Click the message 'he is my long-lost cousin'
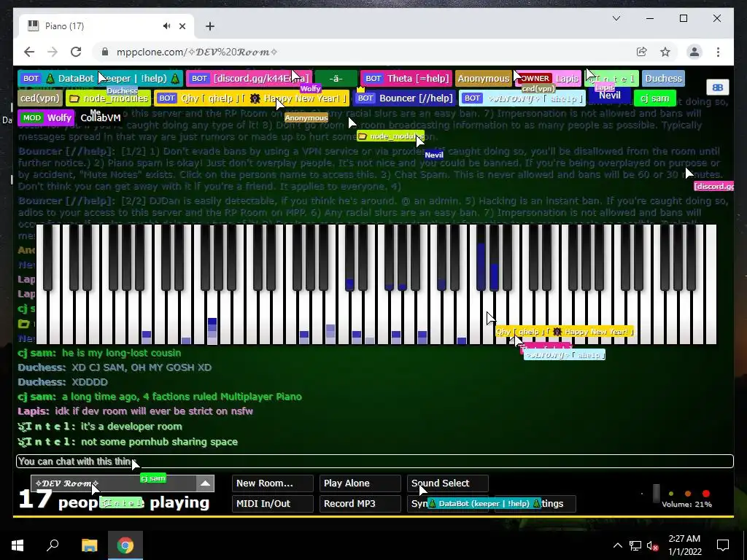This screenshot has width=747, height=560. 122,353
